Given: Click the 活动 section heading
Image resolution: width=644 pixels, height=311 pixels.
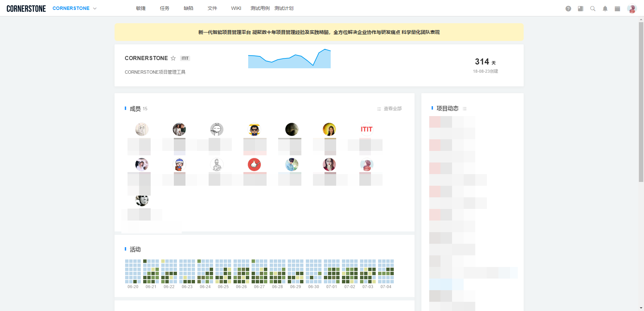Looking at the screenshot, I should [x=135, y=250].
